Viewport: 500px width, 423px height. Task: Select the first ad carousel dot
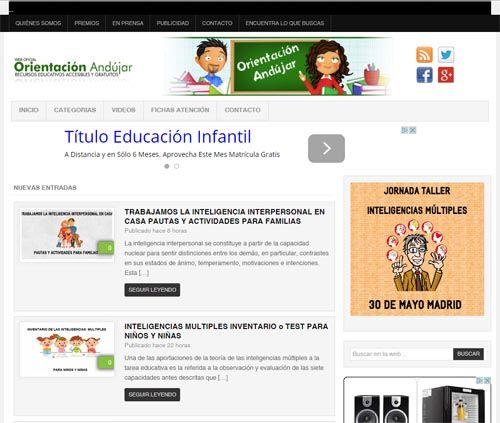tap(167, 166)
